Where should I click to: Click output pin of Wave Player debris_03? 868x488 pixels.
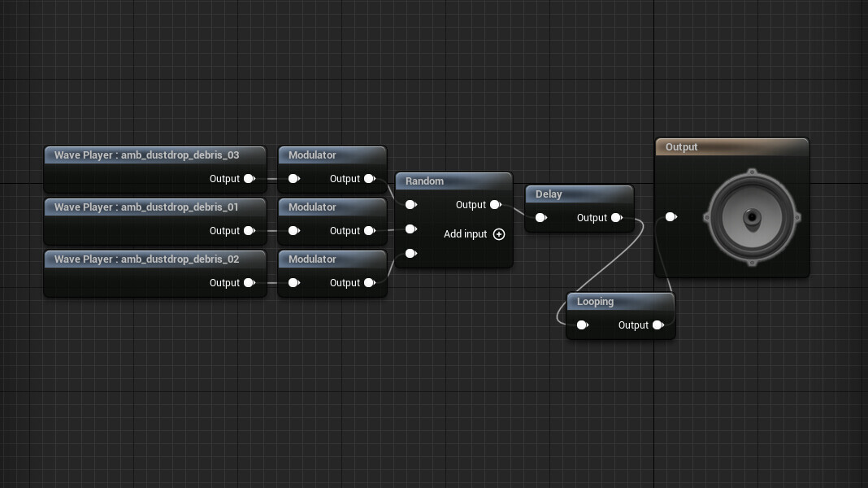pyautogui.click(x=250, y=179)
